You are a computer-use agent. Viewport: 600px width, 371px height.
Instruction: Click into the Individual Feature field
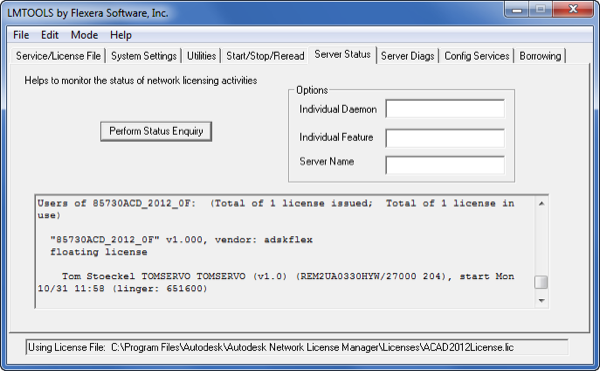445,138
